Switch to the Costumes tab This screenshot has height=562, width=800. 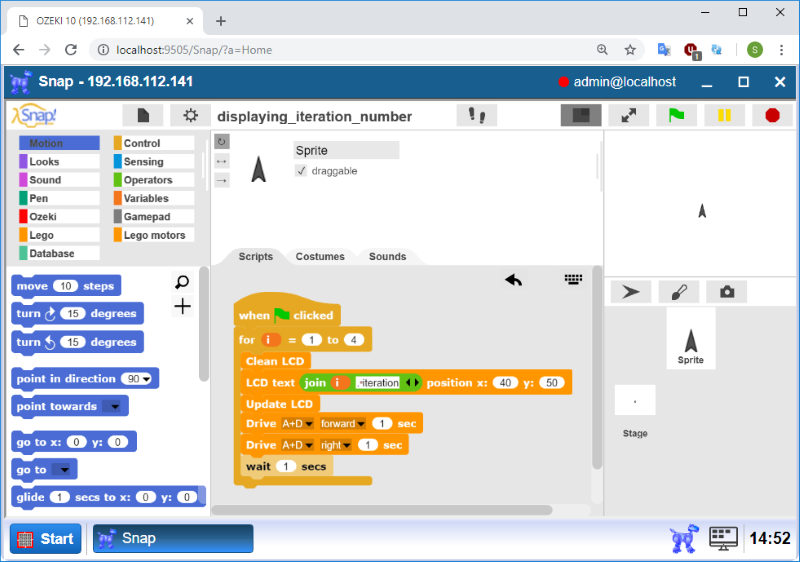(320, 257)
